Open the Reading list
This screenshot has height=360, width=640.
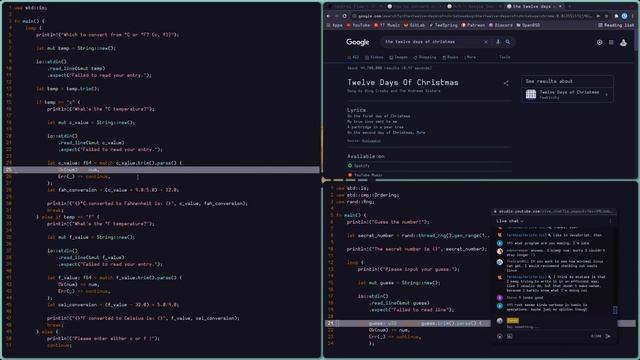pos(616,25)
